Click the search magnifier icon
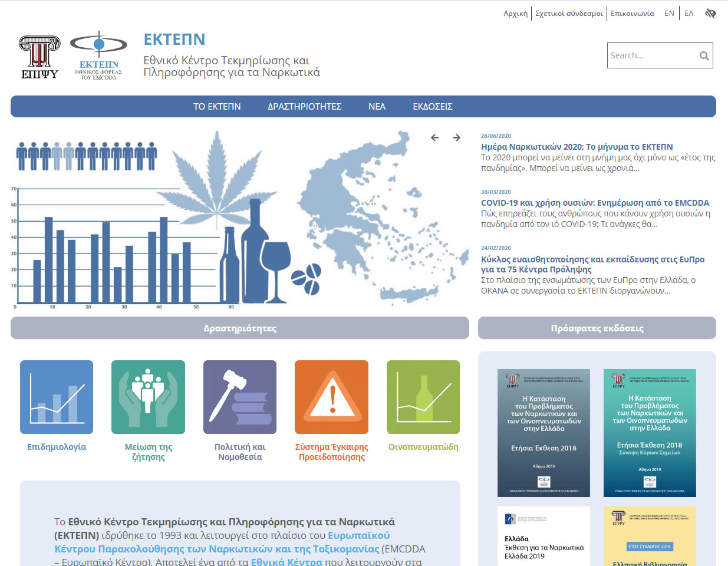The width and height of the screenshot is (728, 566). point(704,56)
